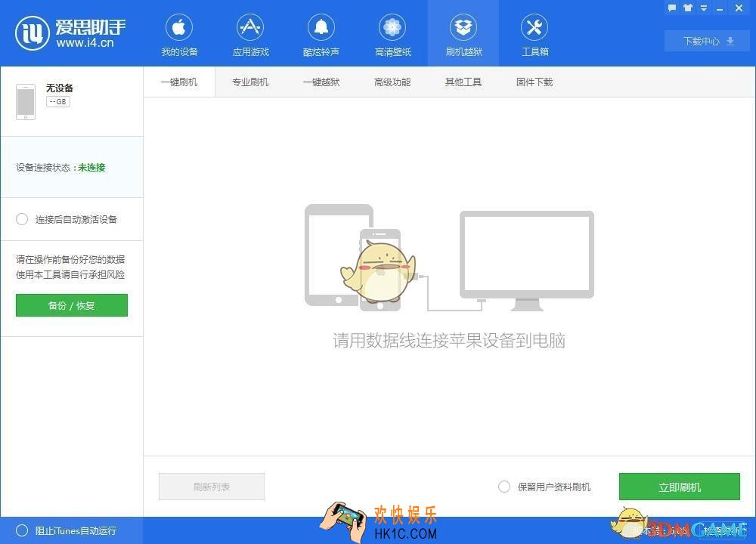Minimize the 爱思助手 window
756x544 pixels.
tap(720, 8)
